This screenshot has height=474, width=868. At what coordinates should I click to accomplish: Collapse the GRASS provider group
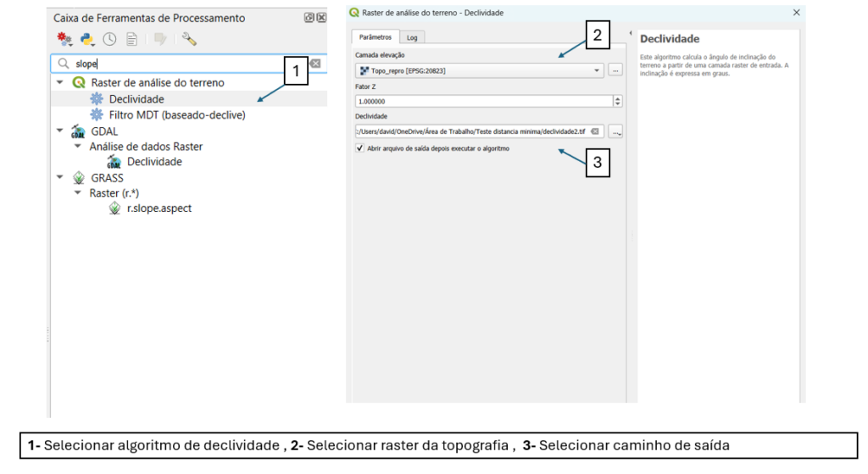pos(60,178)
